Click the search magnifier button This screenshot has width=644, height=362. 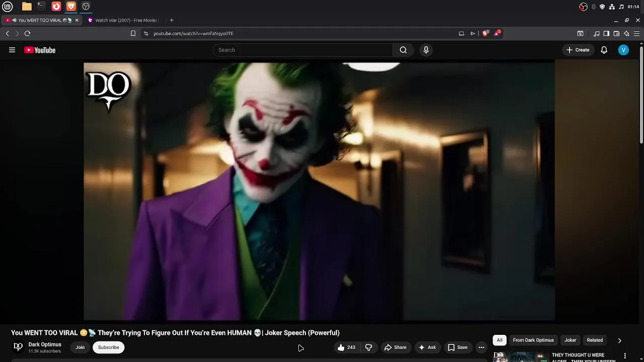pos(403,50)
